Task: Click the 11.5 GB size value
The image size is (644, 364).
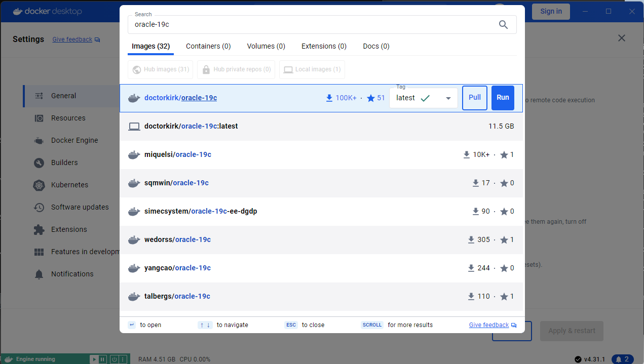Action: 501,126
